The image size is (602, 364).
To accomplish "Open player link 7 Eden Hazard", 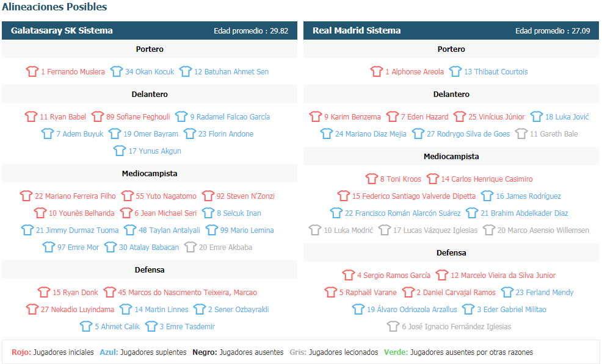I will tap(424, 116).
